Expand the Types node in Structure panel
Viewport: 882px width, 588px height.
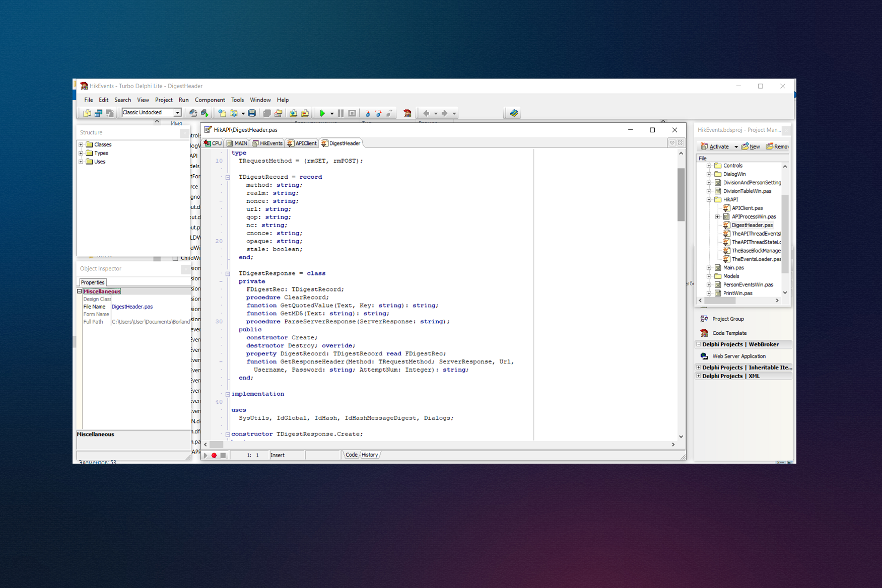point(81,153)
